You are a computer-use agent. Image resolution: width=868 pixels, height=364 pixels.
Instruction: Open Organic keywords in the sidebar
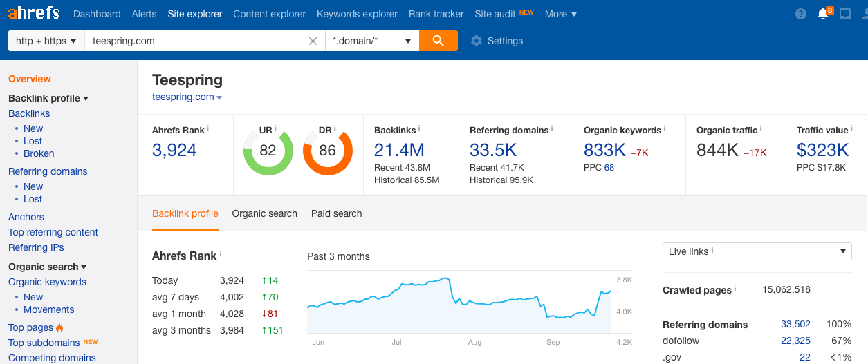47,282
